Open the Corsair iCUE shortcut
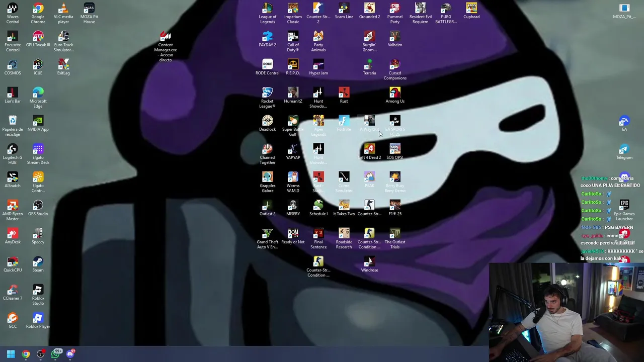This screenshot has height=362, width=644. tap(38, 67)
